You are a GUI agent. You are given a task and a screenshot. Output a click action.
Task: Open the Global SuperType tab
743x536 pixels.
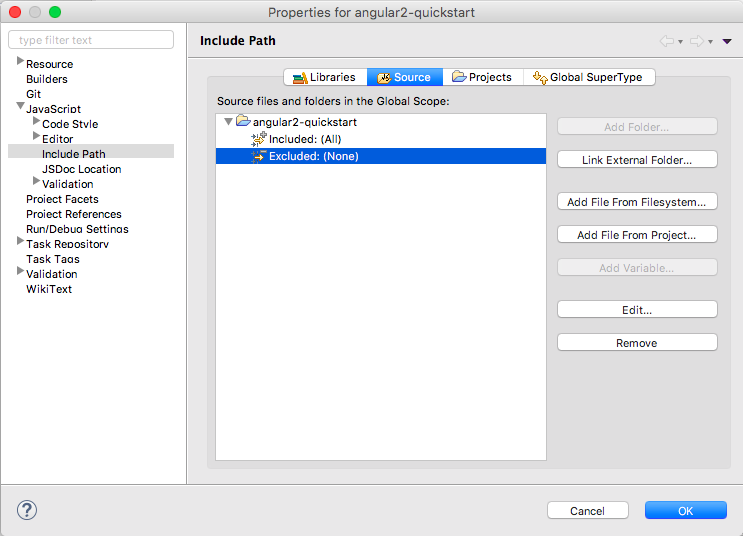pos(589,77)
